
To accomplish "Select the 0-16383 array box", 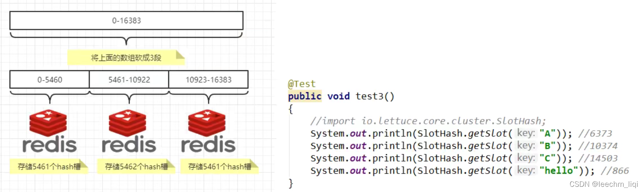I will (x=127, y=20).
